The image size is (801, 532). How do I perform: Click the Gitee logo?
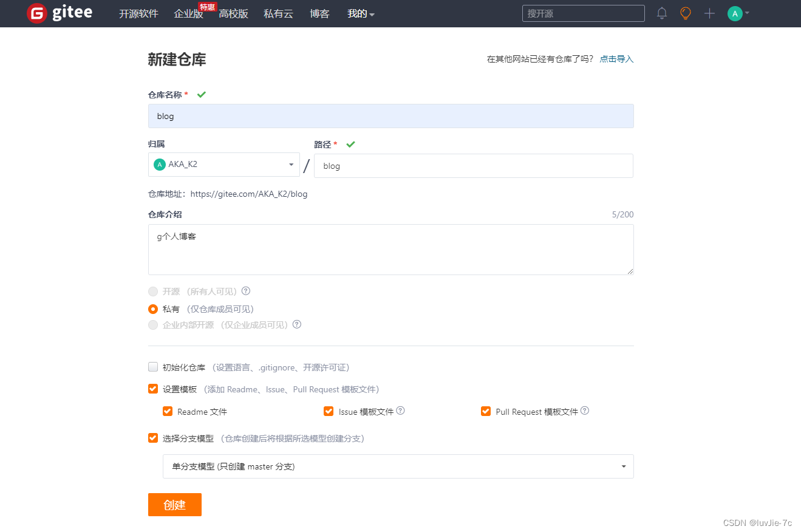click(x=59, y=13)
